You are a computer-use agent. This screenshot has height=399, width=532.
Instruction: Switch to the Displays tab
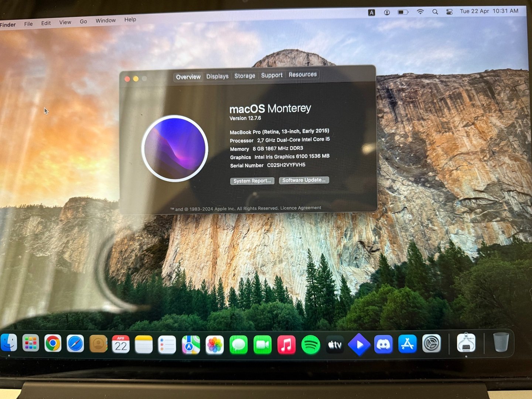(217, 76)
